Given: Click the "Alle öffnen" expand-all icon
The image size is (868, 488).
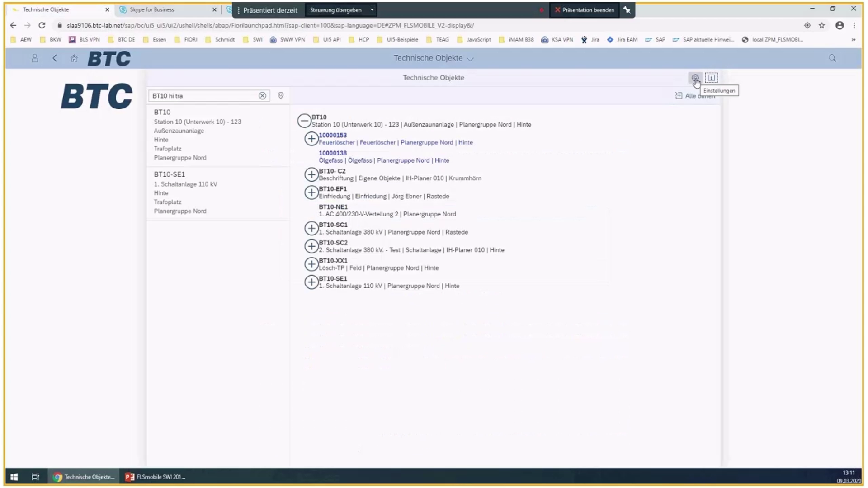Looking at the screenshot, I should click(678, 96).
